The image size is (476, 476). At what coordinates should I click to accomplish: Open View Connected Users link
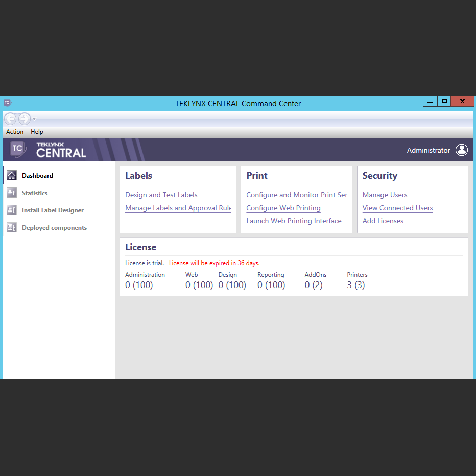[x=397, y=208]
